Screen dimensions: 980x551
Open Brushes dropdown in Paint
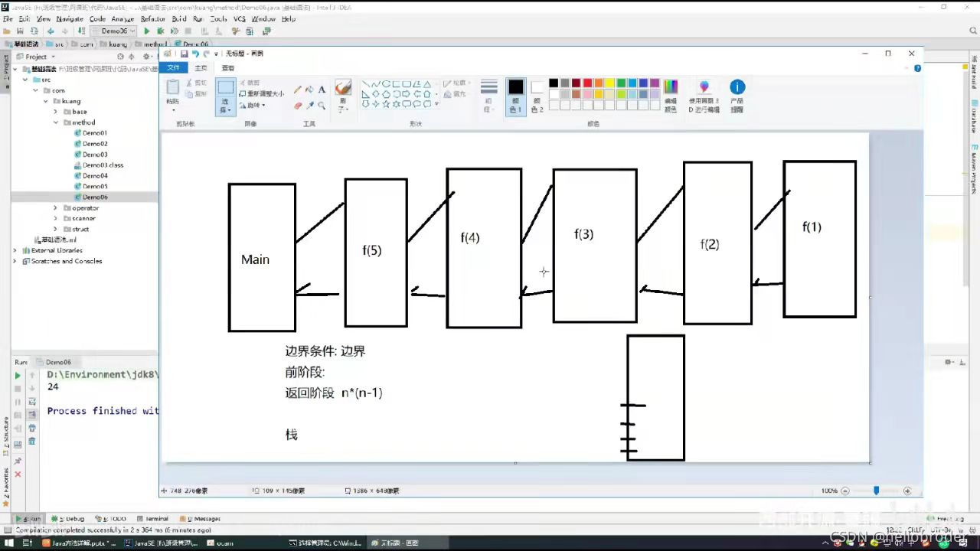pyautogui.click(x=343, y=105)
